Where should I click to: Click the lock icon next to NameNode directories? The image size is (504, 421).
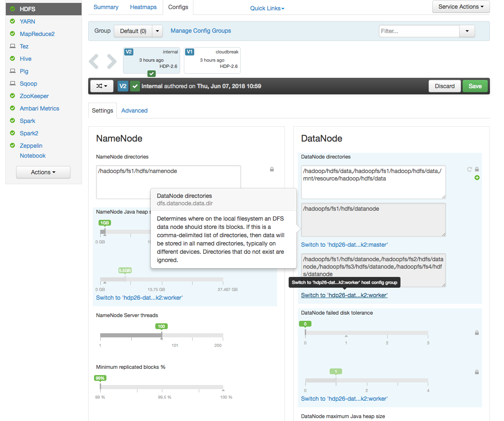(x=272, y=169)
